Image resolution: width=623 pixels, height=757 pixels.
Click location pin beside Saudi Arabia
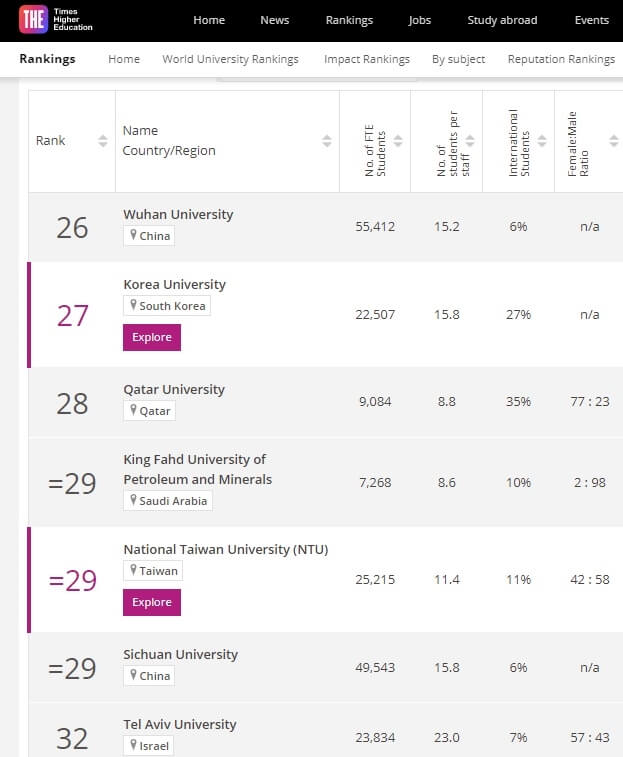click(133, 500)
